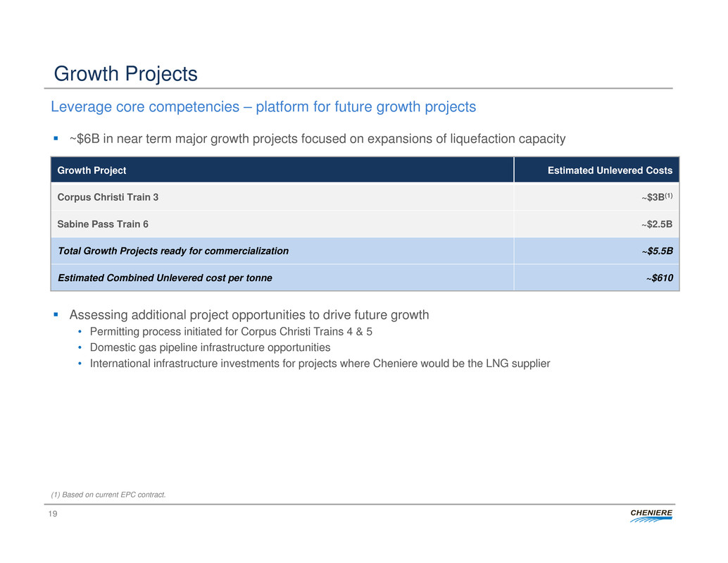The image size is (728, 563).
Task: Click the "~$6B in near term" bullet
Action: [317, 139]
